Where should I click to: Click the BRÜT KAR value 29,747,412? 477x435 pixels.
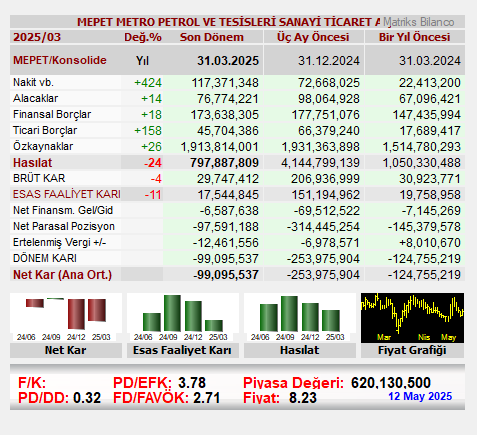pos(228,179)
